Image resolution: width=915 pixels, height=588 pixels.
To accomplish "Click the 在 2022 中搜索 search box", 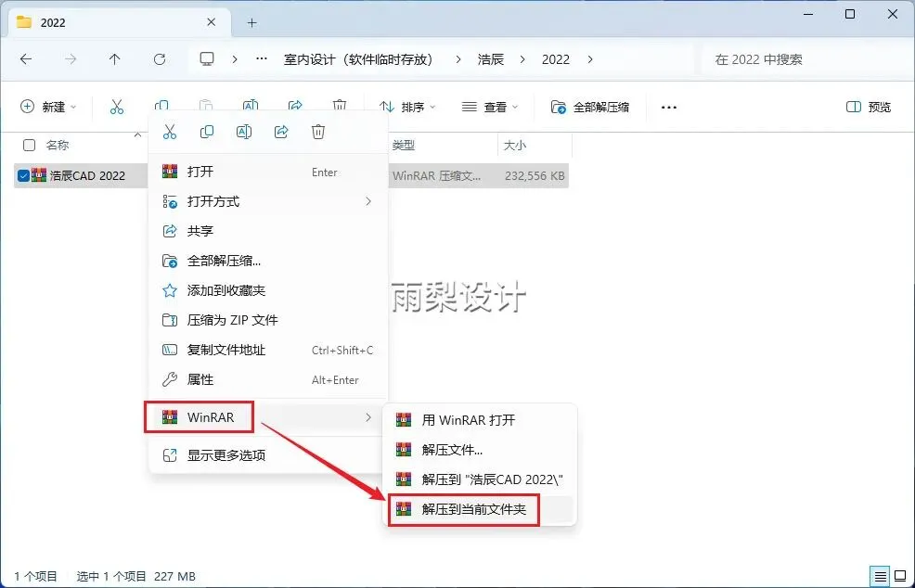I will [x=805, y=59].
